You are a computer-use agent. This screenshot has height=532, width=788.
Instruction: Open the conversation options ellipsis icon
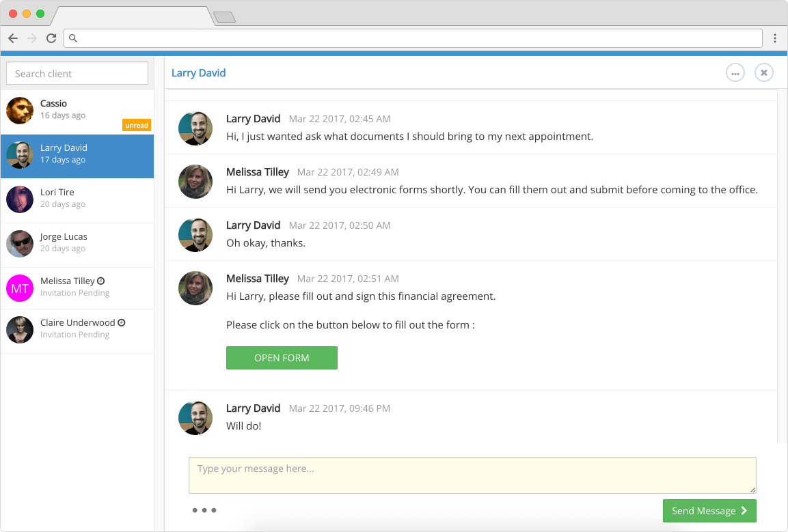click(x=735, y=72)
